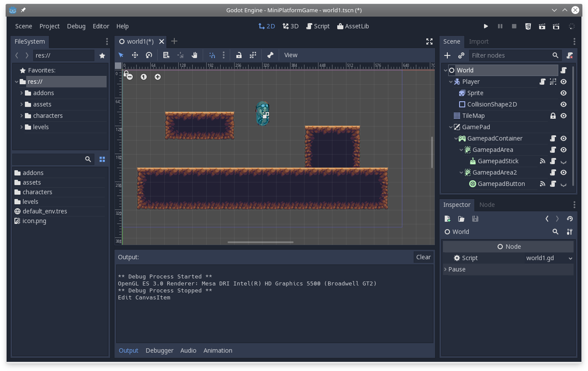Clear the Output log

pyautogui.click(x=423, y=257)
